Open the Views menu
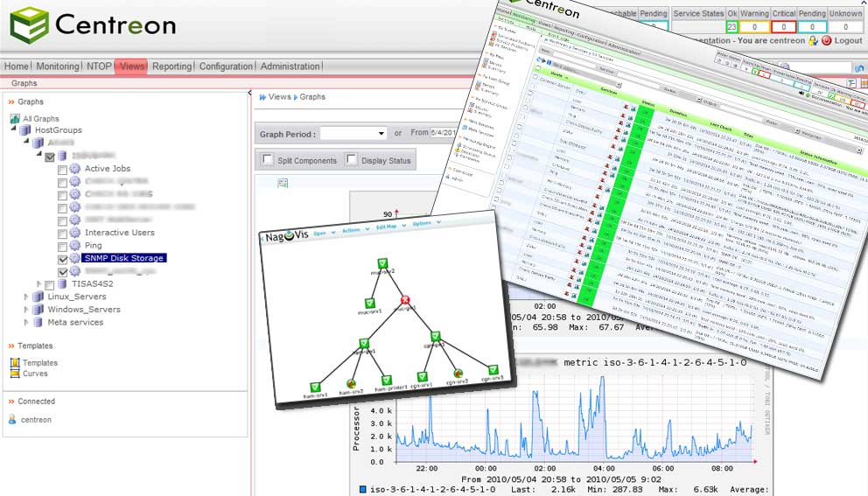The width and height of the screenshot is (868, 496). tap(132, 66)
